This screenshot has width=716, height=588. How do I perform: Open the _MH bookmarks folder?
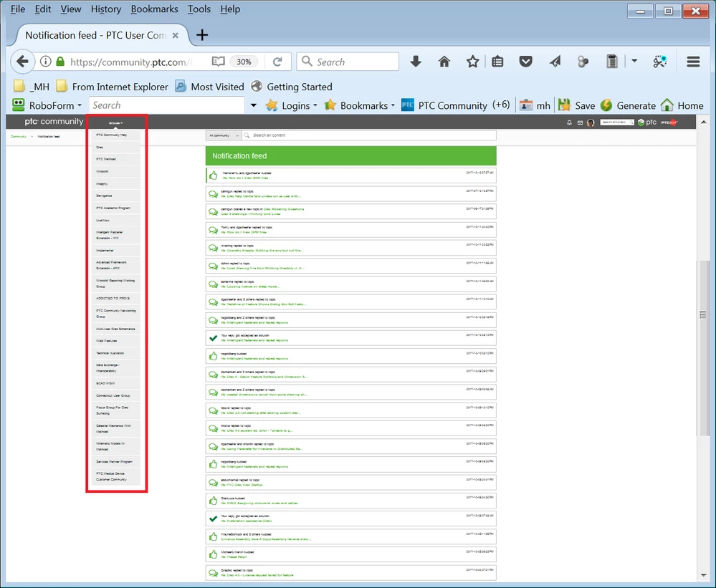32,86
